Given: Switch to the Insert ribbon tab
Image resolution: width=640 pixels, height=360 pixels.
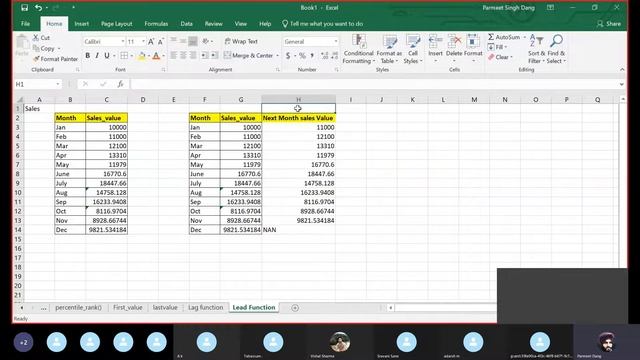Looking at the screenshot, I should pyautogui.click(x=82, y=24).
